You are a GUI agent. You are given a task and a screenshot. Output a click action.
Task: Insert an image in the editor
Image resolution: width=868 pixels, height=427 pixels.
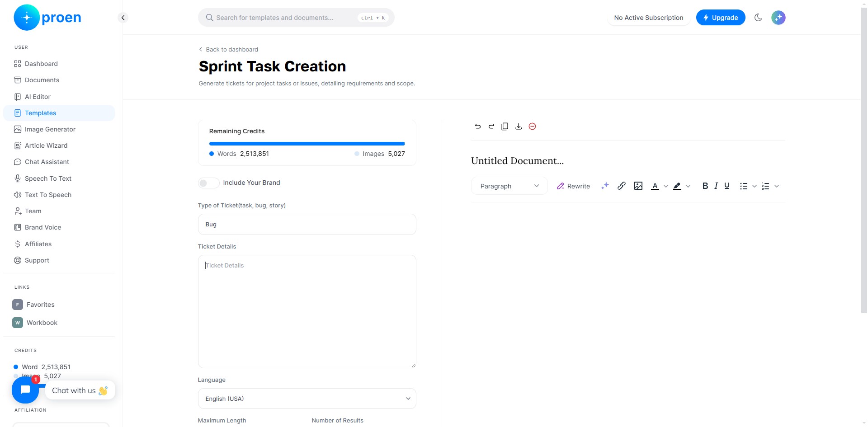[638, 186]
